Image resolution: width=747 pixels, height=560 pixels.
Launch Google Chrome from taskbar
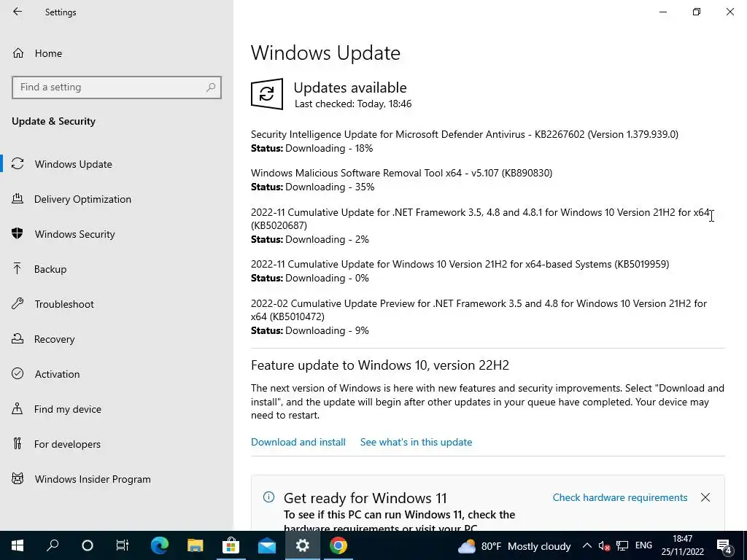(x=338, y=545)
